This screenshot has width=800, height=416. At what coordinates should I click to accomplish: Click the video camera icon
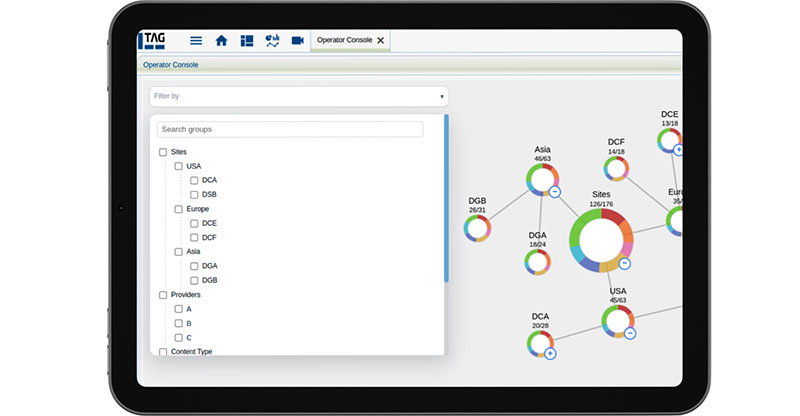tap(297, 41)
